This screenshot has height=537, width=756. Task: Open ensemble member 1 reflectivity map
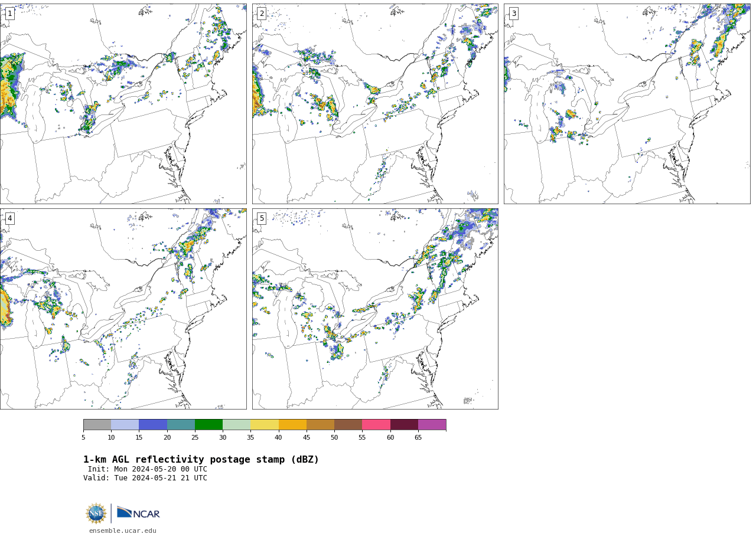pyautogui.click(x=123, y=104)
